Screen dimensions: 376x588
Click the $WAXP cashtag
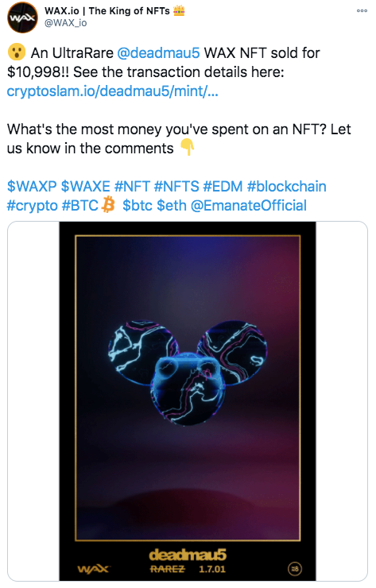pyautogui.click(x=32, y=187)
